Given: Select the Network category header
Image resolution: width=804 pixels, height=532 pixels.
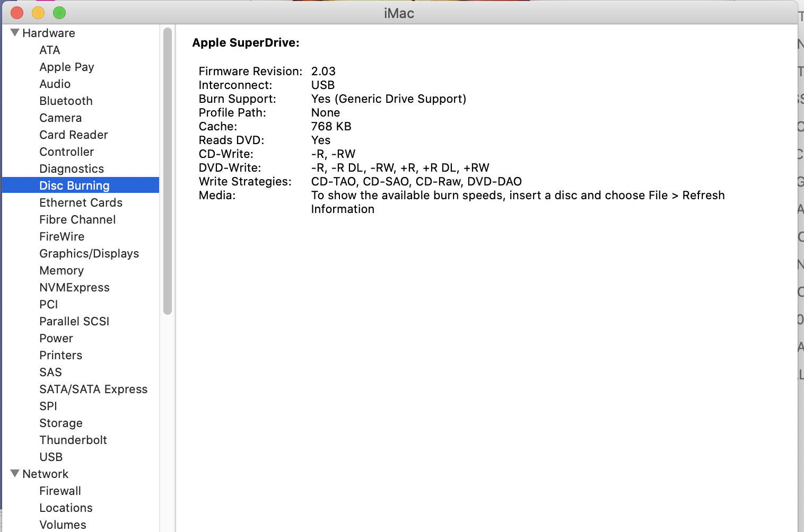Looking at the screenshot, I should (x=46, y=474).
